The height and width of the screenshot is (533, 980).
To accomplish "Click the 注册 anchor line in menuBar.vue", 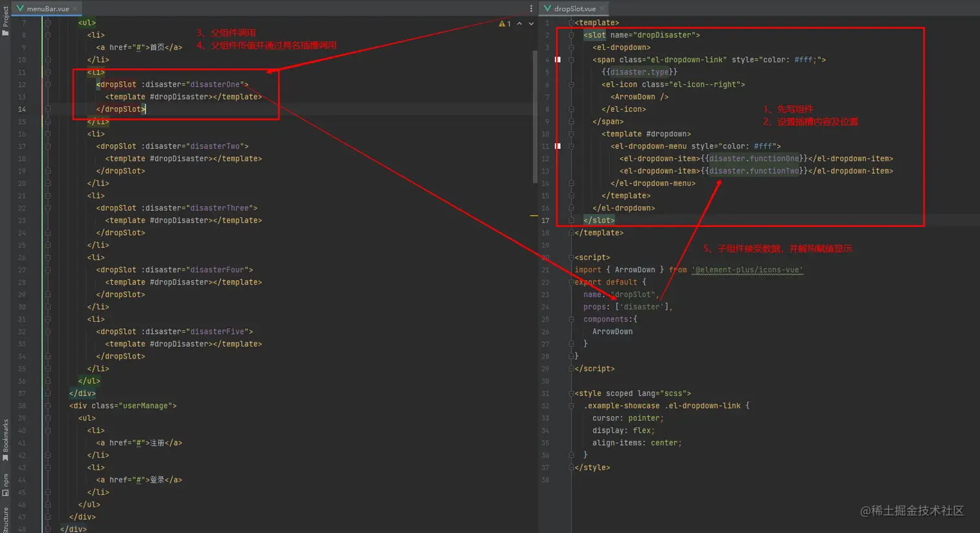I will click(139, 443).
